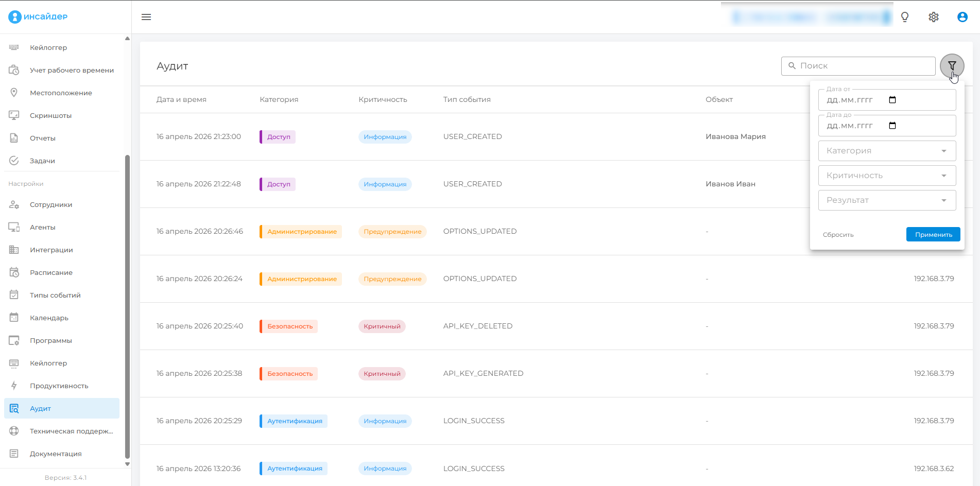
Task: Expand the Категория dropdown
Action: (887, 151)
